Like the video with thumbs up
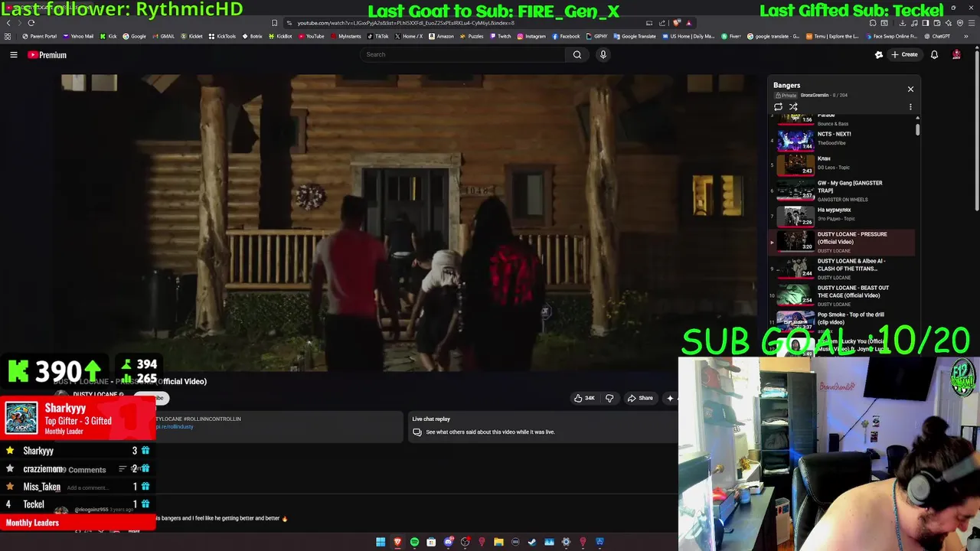Viewport: 980px width, 551px height. (584, 398)
